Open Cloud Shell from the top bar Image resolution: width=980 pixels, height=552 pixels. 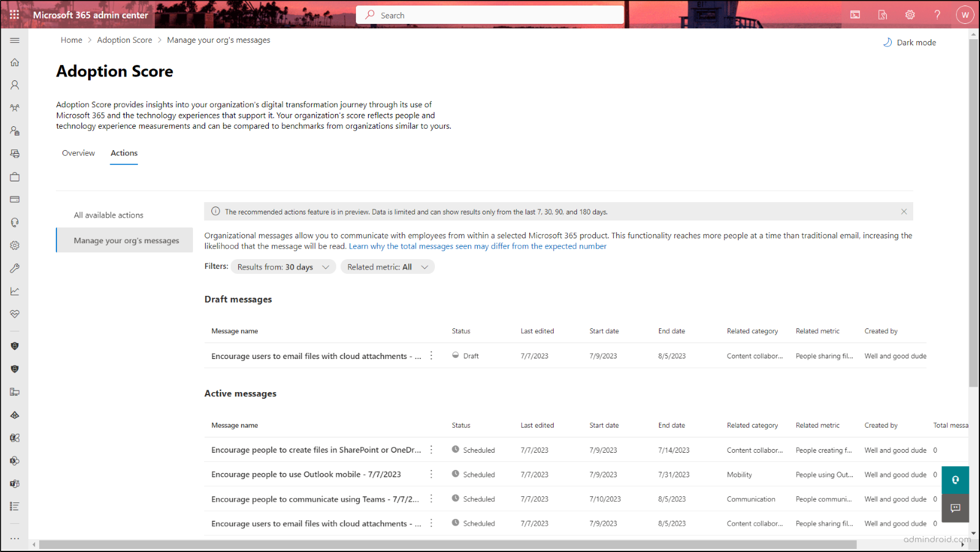pyautogui.click(x=855, y=15)
